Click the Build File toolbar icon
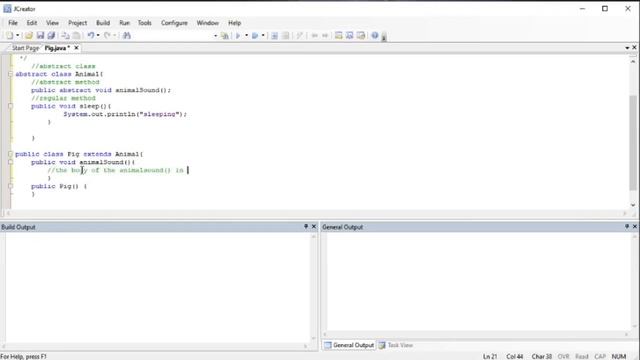Viewport: 640px width, 360px height. click(x=238, y=36)
